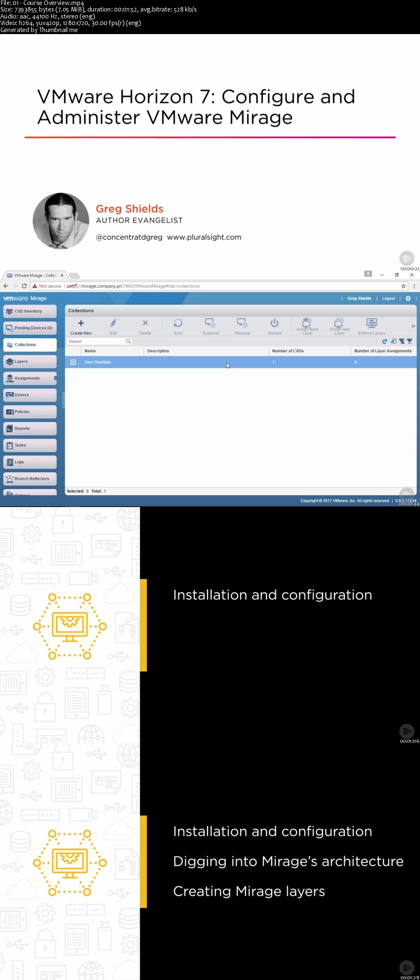The image size is (420, 980).
Task: Click the Suspend monitor icon
Action: 210,323
